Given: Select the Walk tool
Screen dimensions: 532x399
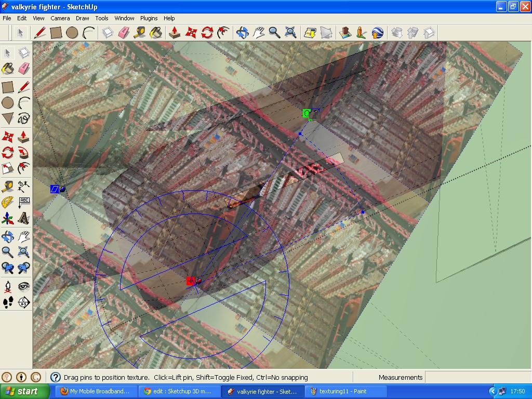Looking at the screenshot, I should [8, 302].
